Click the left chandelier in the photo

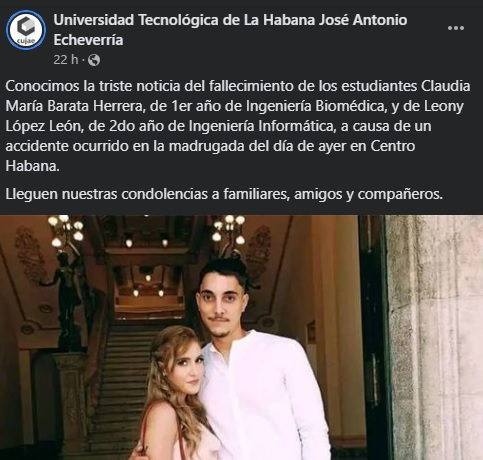pos(66,230)
